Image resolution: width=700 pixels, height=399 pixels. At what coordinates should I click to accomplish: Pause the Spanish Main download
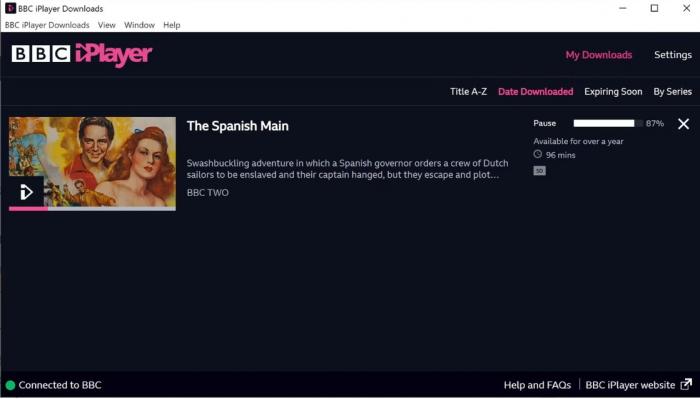(545, 123)
